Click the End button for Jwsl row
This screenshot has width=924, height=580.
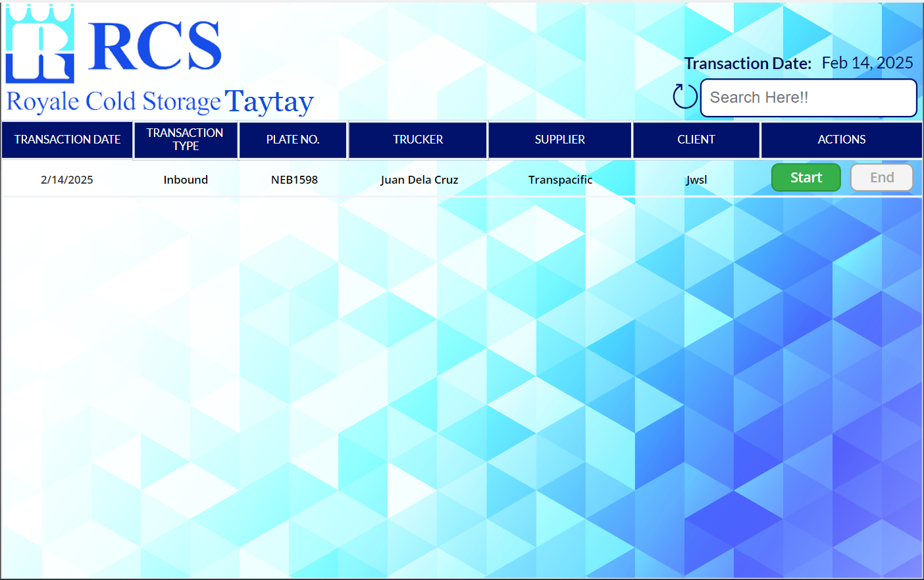coord(882,178)
